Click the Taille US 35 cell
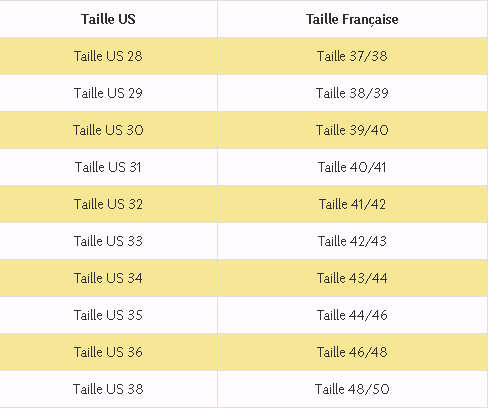The image size is (488, 408). [x=108, y=315]
